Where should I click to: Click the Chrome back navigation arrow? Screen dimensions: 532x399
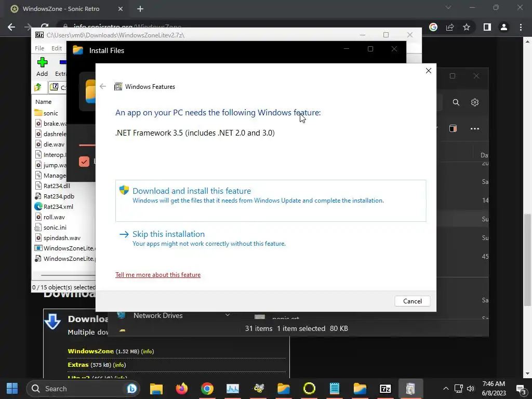[x=11, y=27]
